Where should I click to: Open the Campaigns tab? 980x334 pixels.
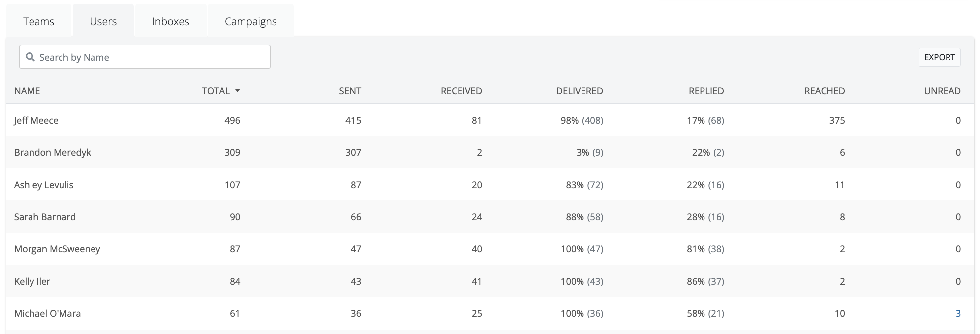250,22
